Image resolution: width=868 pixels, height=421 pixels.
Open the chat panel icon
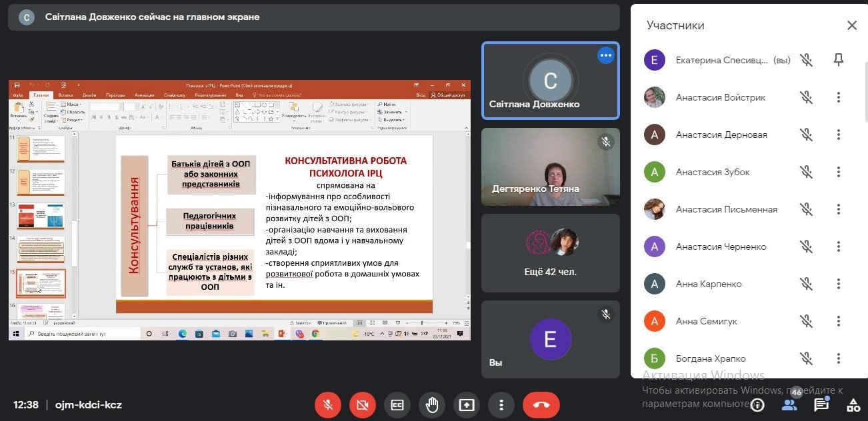pyautogui.click(x=821, y=404)
